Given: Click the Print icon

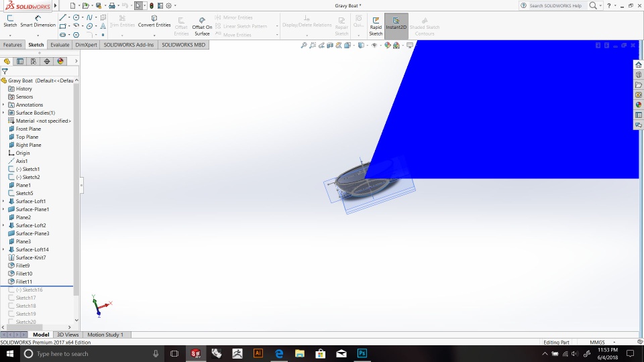Looking at the screenshot, I should pyautogui.click(x=112, y=6).
